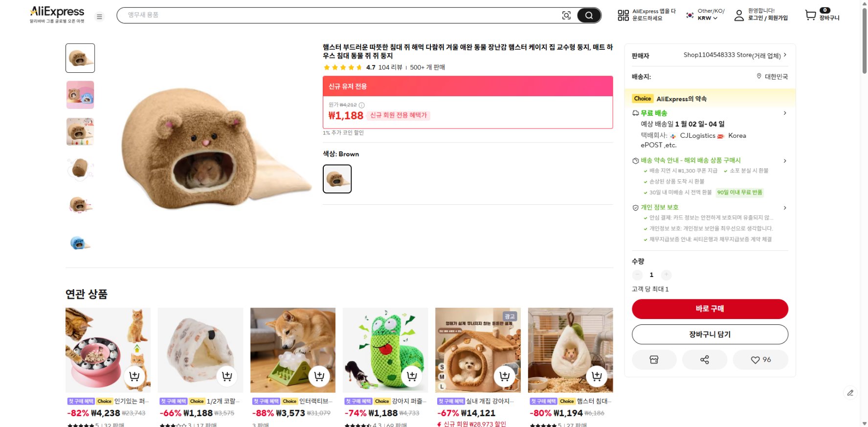Add pear hamster bed to cart
868x427 pixels.
click(597, 376)
